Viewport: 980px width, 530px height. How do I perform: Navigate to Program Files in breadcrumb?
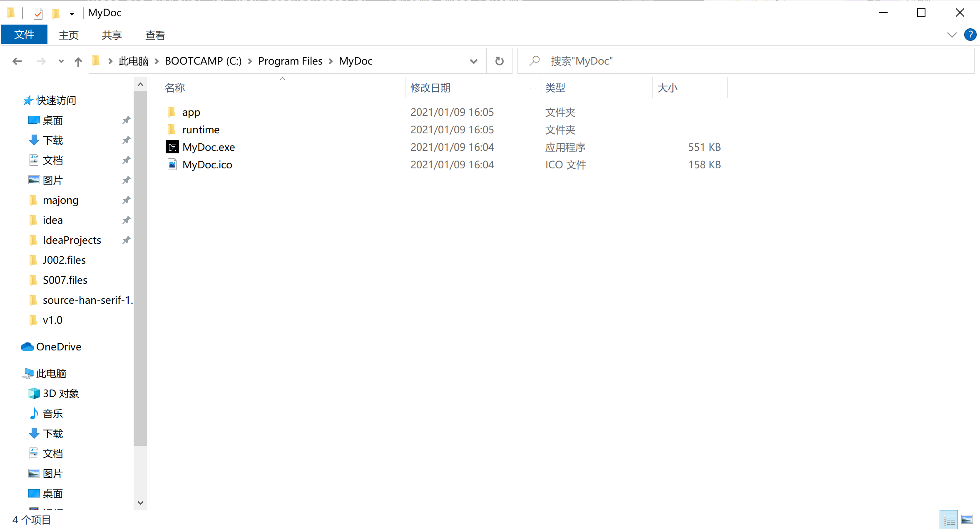(x=290, y=61)
